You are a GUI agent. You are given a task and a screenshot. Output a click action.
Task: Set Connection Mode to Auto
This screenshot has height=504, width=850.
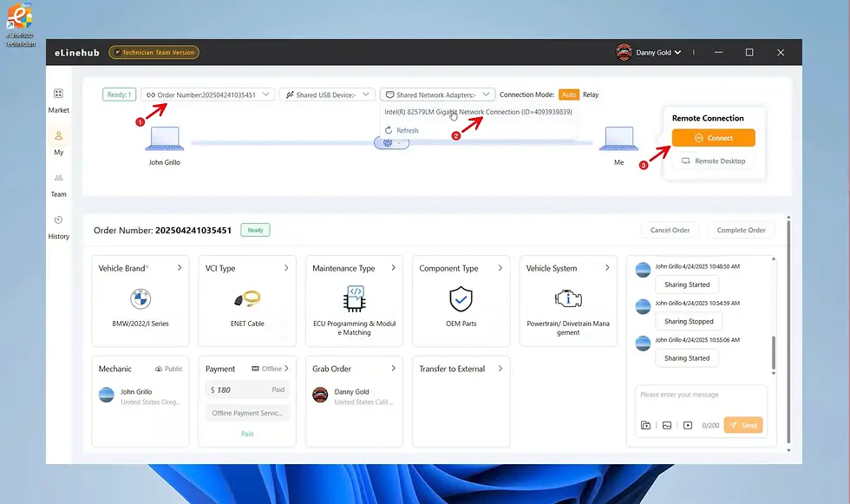pyautogui.click(x=569, y=95)
